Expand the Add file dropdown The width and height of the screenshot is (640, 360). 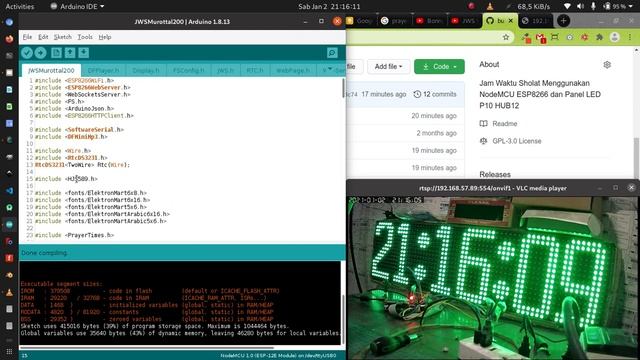388,67
